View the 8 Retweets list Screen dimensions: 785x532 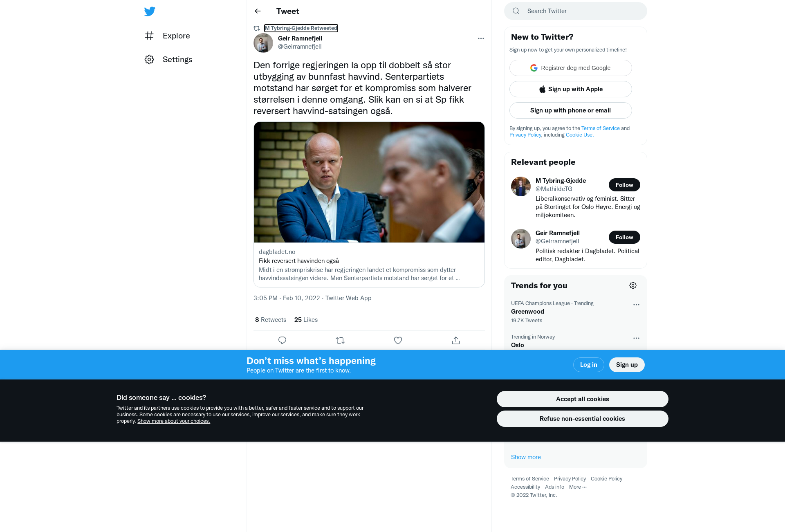271,320
